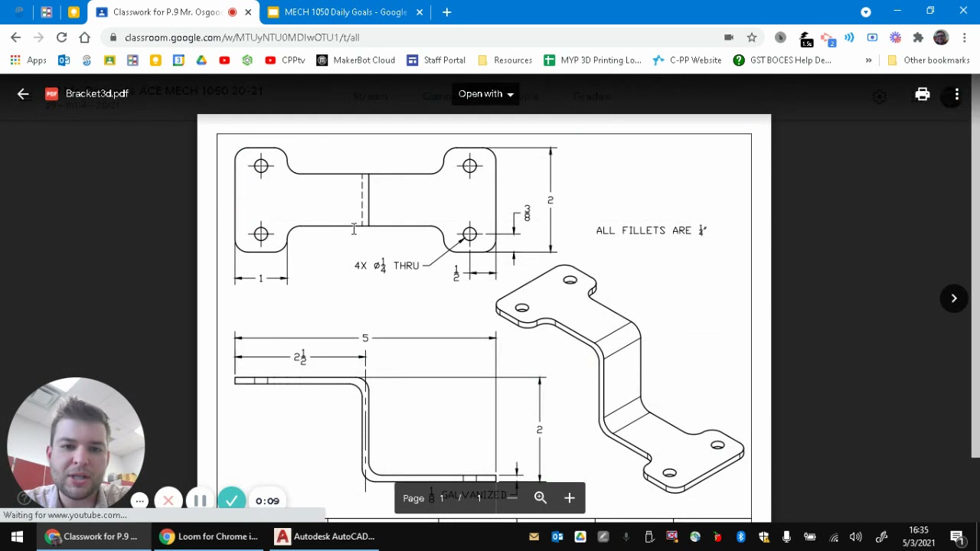
Task: Switch to MECH 1050 Daily Goals tab
Action: (x=345, y=12)
